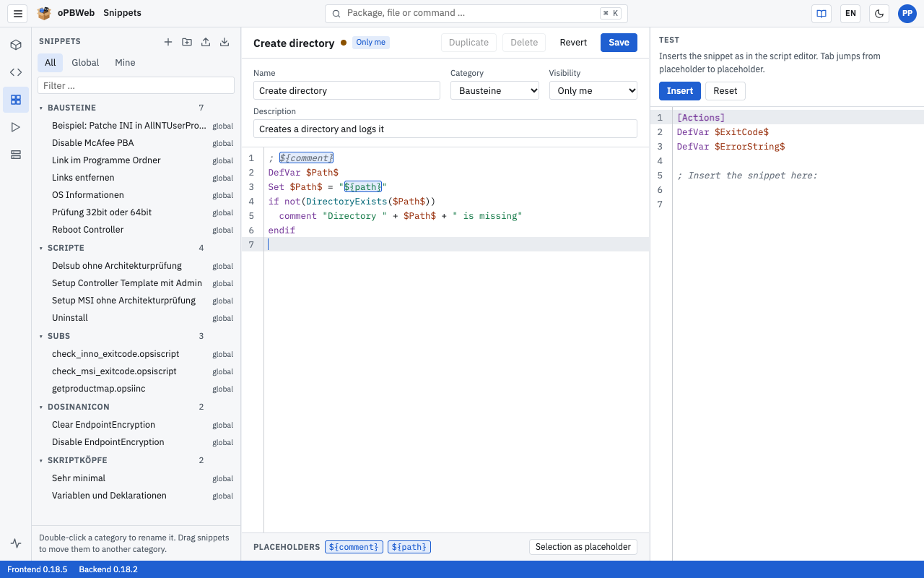Click Selection as placeholder button
Screen dimensions: 924x578
(583, 547)
